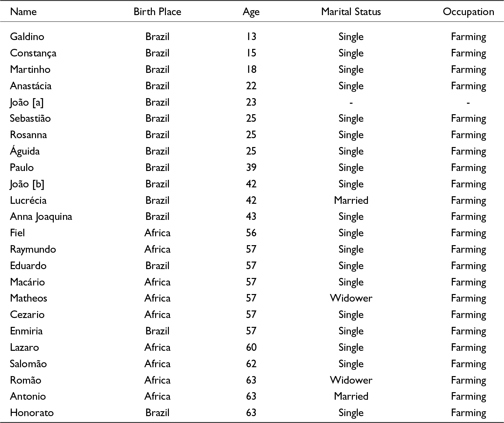Image resolution: width=504 pixels, height=423 pixels.
Task: Click the João [a] name cell
Action: (x=27, y=102)
